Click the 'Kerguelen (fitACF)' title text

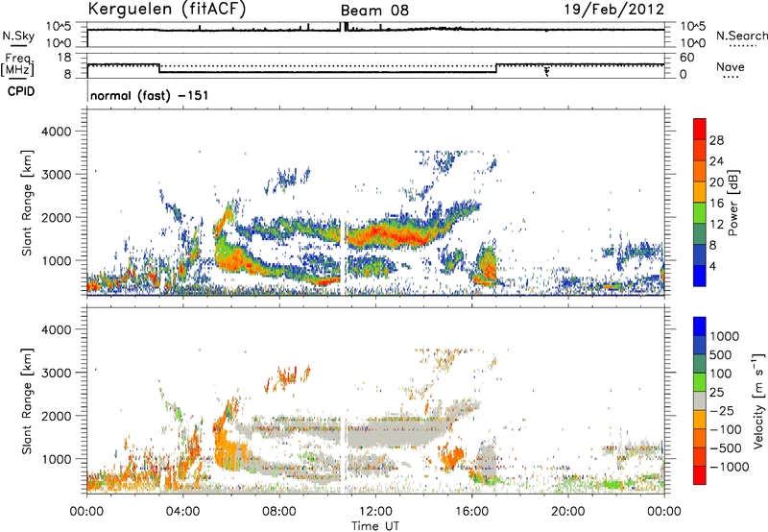tap(166, 10)
